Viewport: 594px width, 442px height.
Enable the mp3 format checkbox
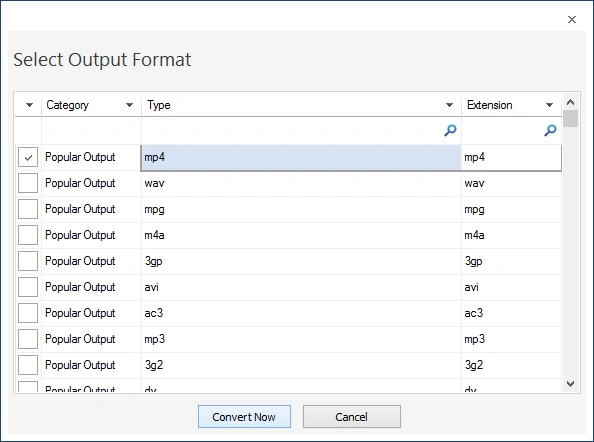click(x=28, y=339)
